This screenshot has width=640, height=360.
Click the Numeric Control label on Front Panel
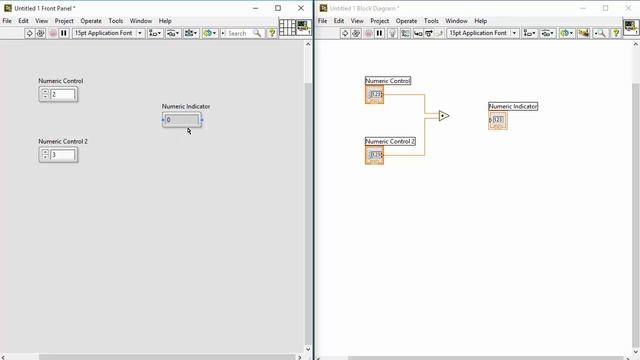pos(60,81)
